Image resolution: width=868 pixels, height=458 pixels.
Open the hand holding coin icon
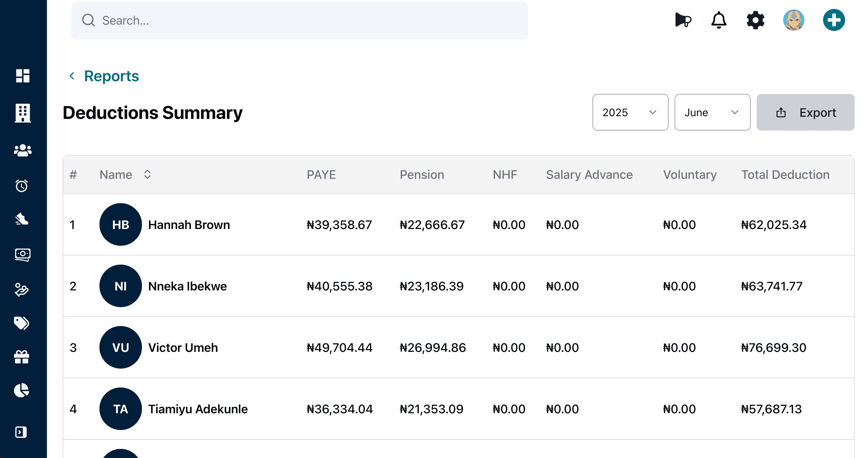(x=22, y=290)
